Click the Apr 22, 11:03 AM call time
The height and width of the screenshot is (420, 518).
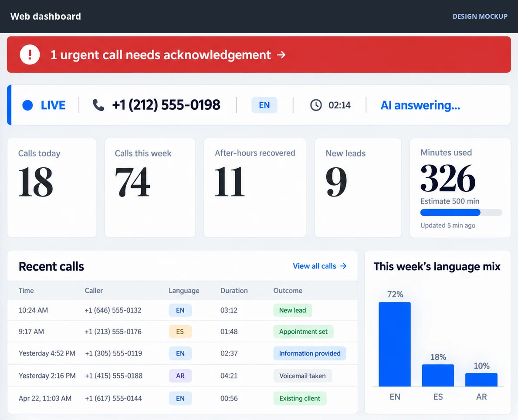[45, 398]
